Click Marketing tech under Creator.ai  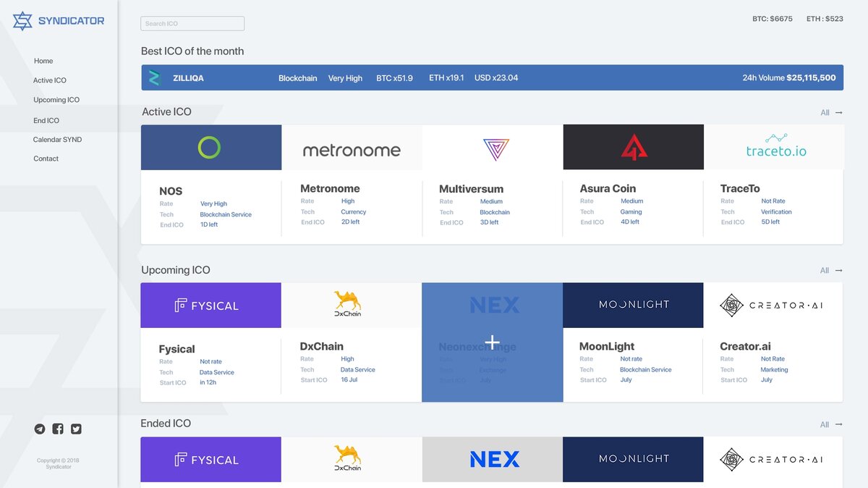pyautogui.click(x=774, y=369)
